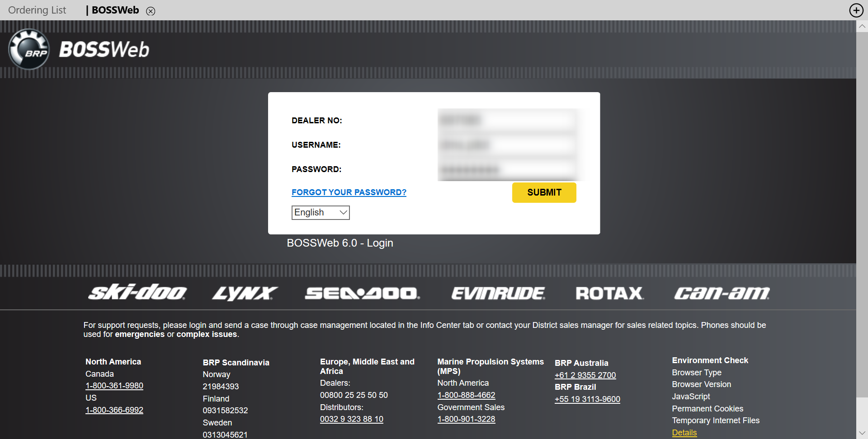
Task: Click the BRP logo in the header
Action: click(28, 49)
